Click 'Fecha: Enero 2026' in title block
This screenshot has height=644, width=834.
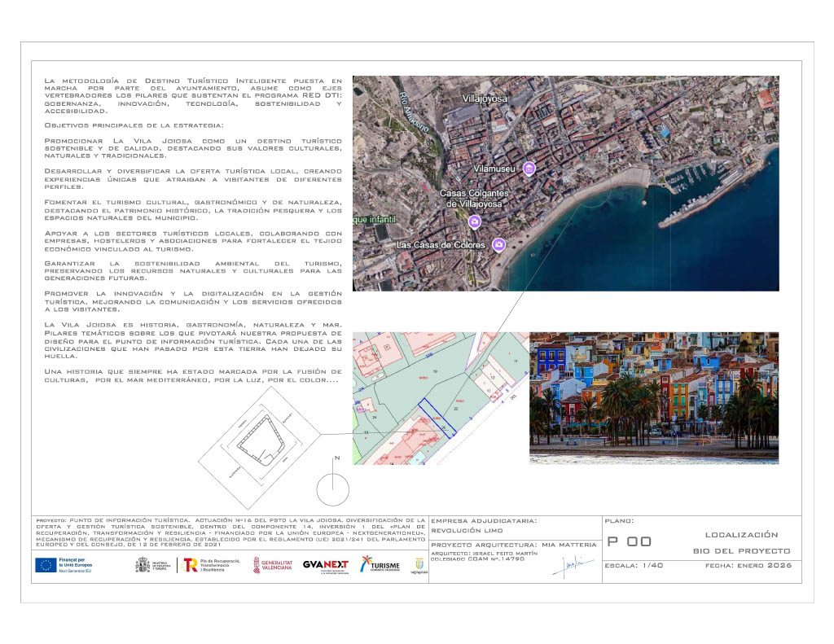tap(748, 565)
